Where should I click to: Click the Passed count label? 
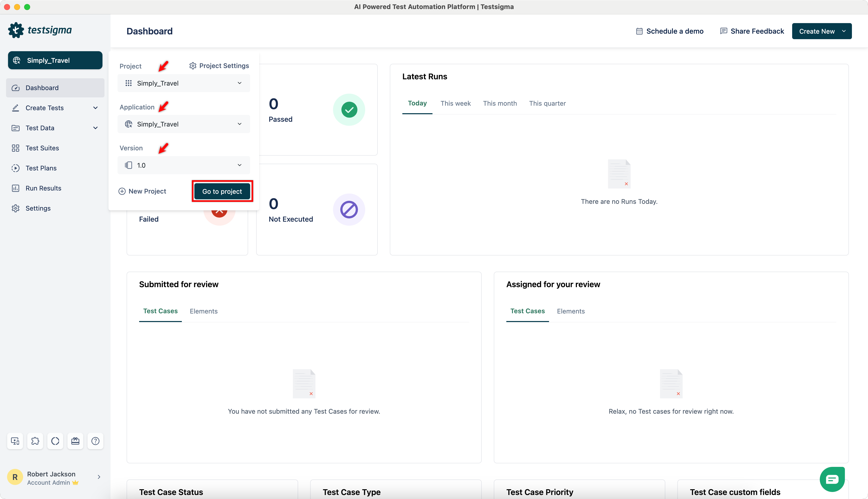281,119
